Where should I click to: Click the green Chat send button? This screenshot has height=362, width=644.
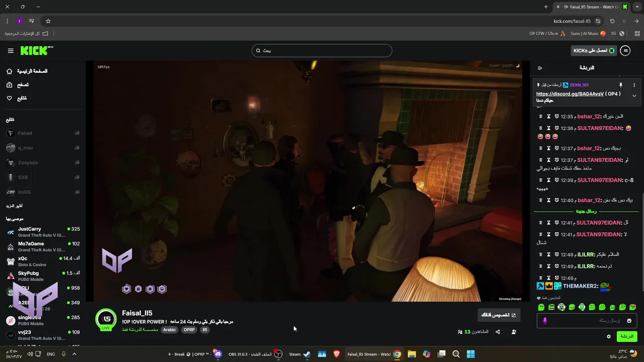click(x=626, y=336)
